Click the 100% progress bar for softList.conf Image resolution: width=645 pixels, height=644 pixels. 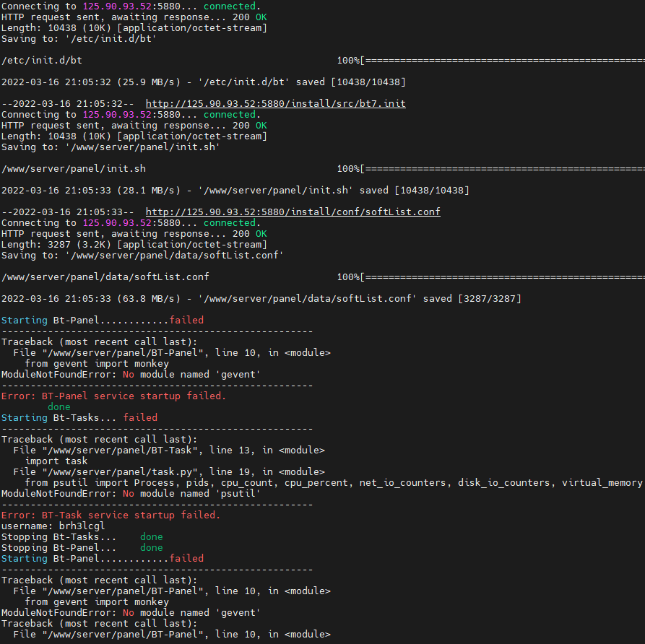[490, 277]
